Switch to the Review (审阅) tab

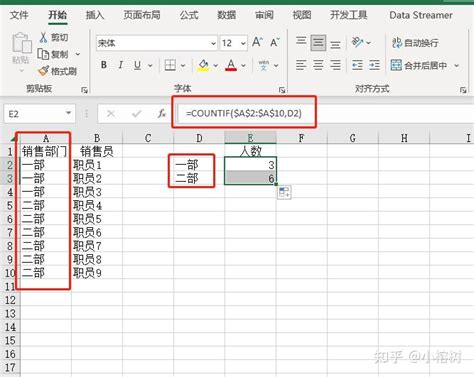(x=264, y=15)
